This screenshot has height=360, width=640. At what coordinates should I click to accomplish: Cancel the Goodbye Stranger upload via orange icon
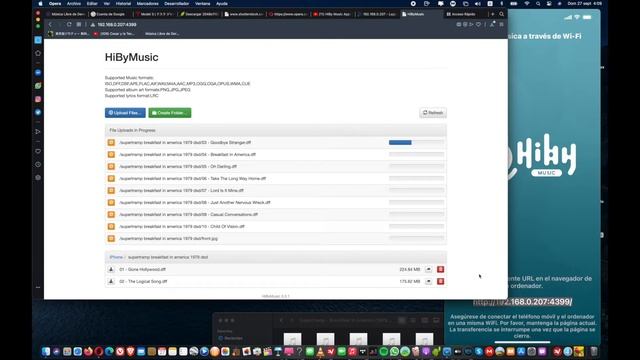click(x=111, y=142)
